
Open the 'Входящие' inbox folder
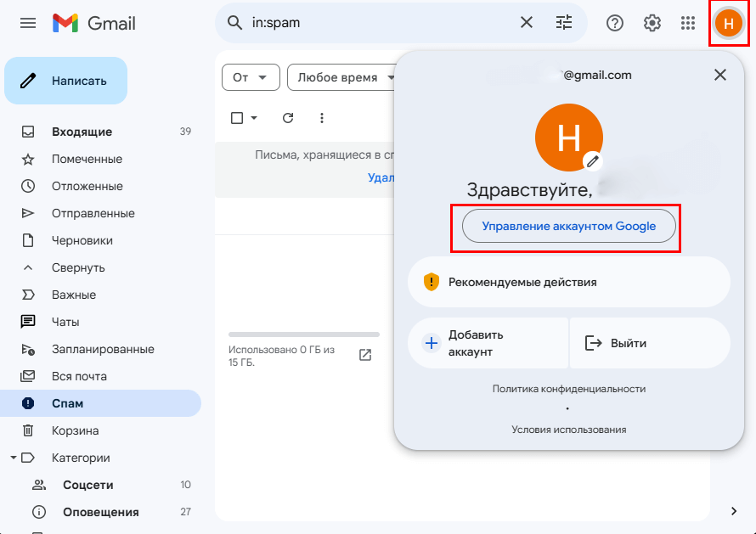click(x=82, y=132)
